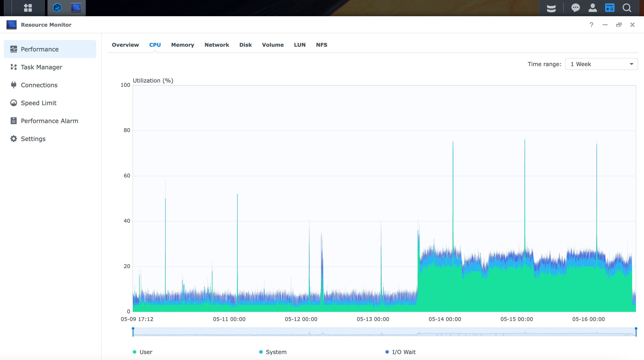Click the Resource Monitor taskbar icon

(76, 8)
